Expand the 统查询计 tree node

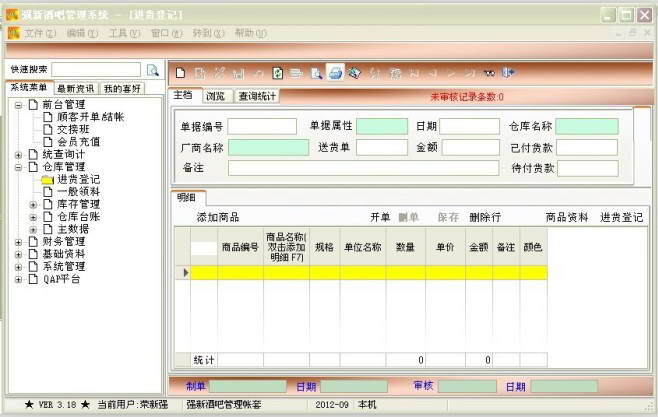point(18,155)
